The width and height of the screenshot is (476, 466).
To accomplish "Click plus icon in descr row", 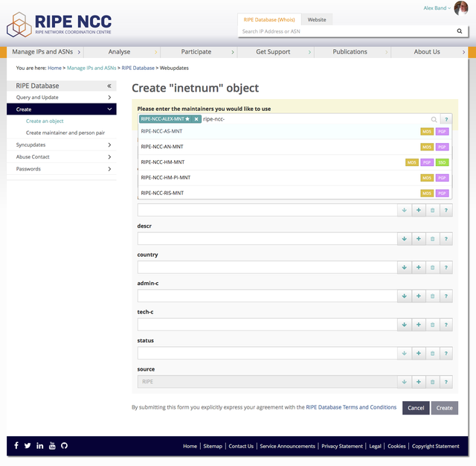I will [x=419, y=239].
